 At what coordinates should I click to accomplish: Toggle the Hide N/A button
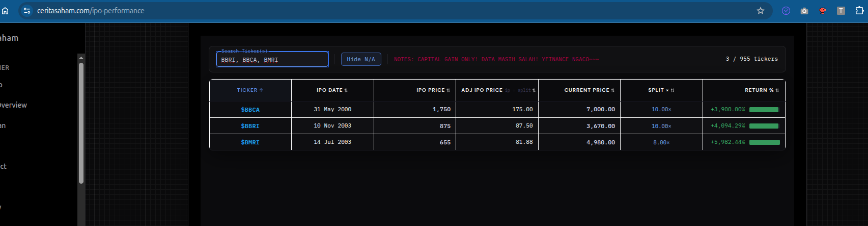click(361, 59)
